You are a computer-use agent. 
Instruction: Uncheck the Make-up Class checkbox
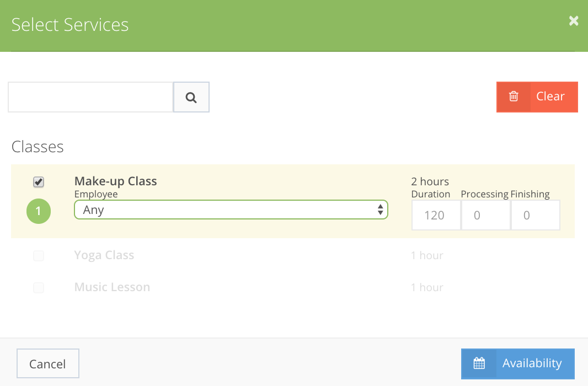click(x=39, y=181)
